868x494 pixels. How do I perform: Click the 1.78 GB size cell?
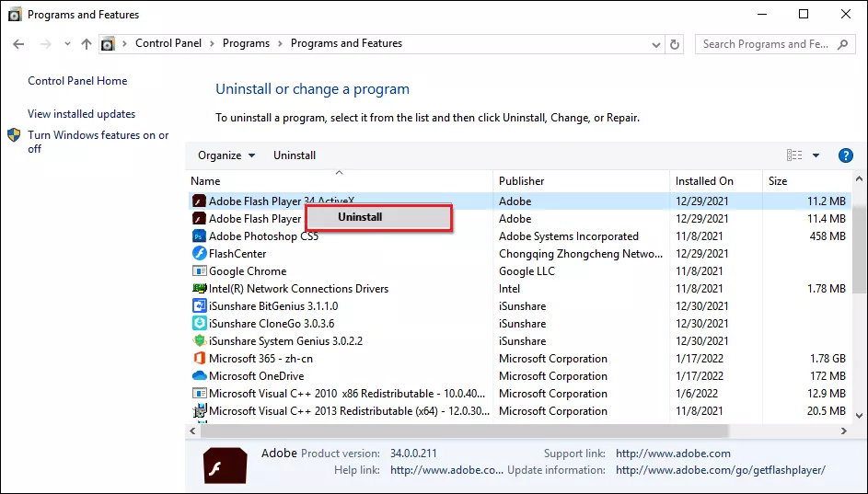click(x=827, y=359)
